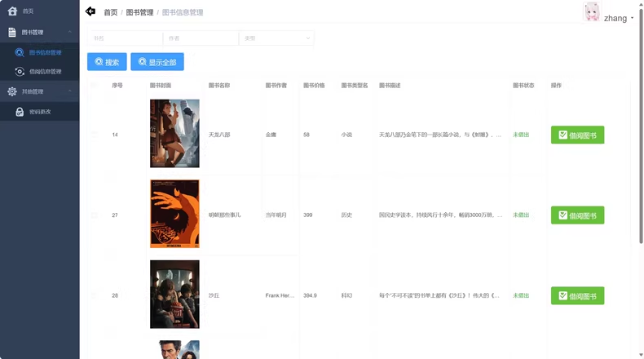Toggle checkbox for row 27
The width and height of the screenshot is (644, 359).
(x=94, y=215)
